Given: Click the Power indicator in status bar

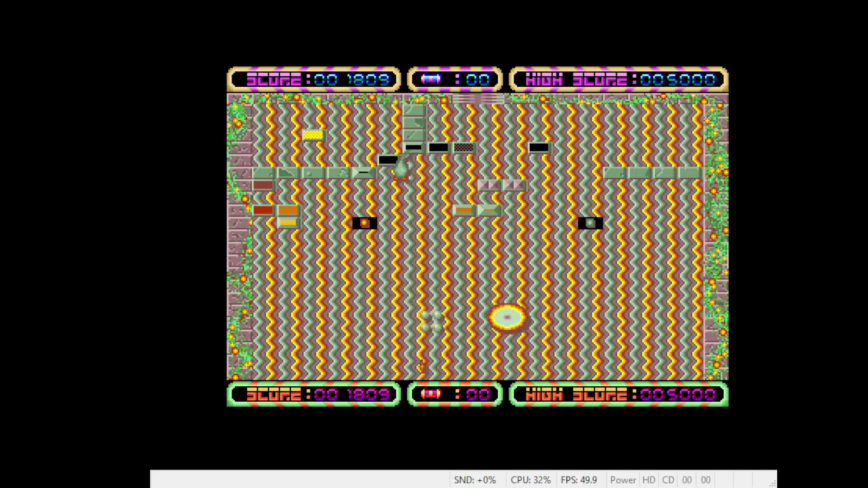Looking at the screenshot, I should (623, 480).
